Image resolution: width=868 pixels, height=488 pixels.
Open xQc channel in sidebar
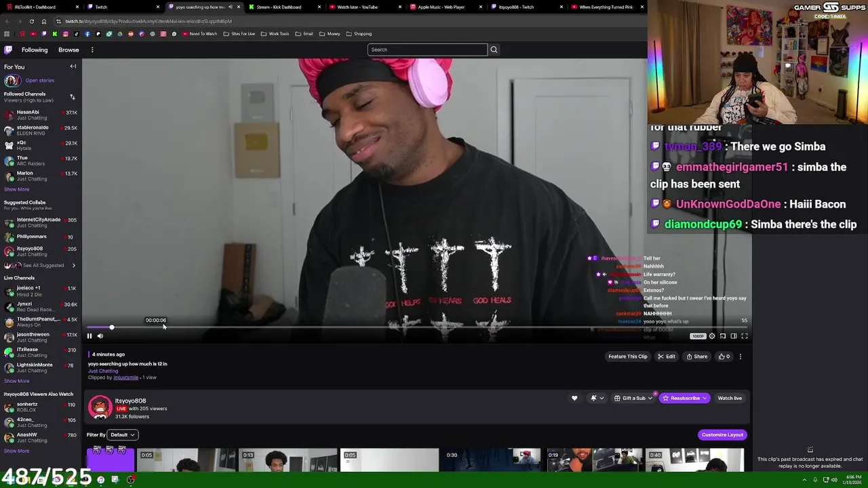41,145
